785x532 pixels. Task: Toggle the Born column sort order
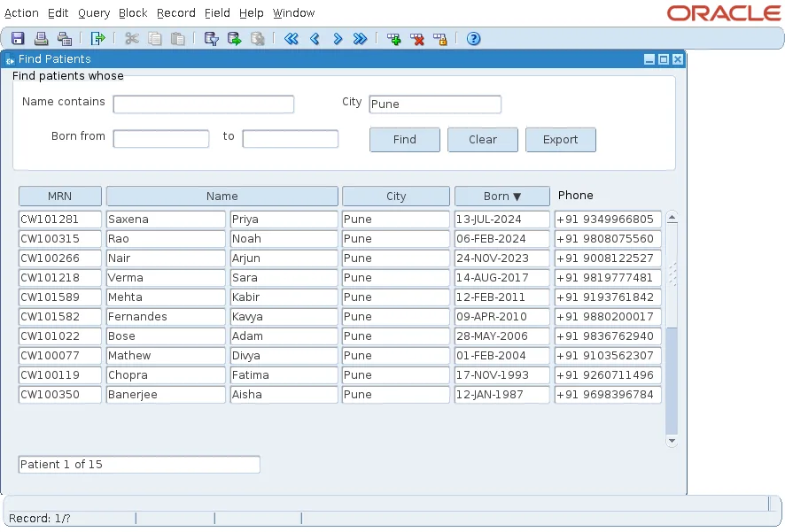(x=502, y=196)
